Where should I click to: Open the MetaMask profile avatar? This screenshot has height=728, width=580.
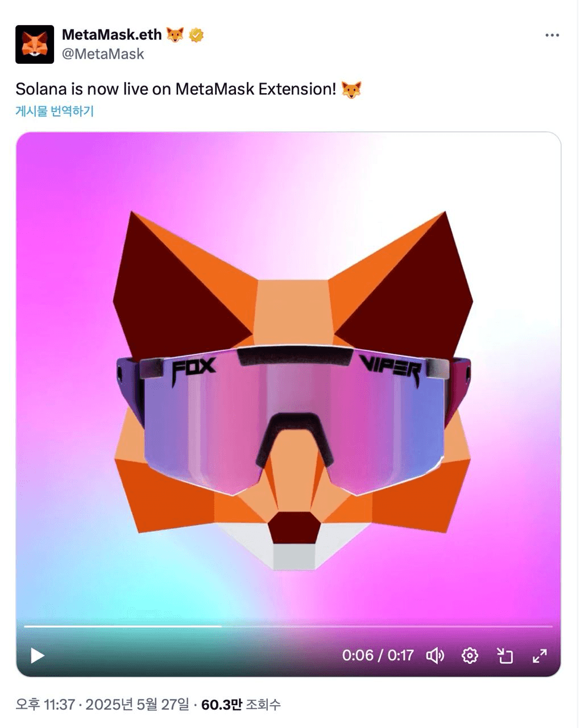point(34,44)
